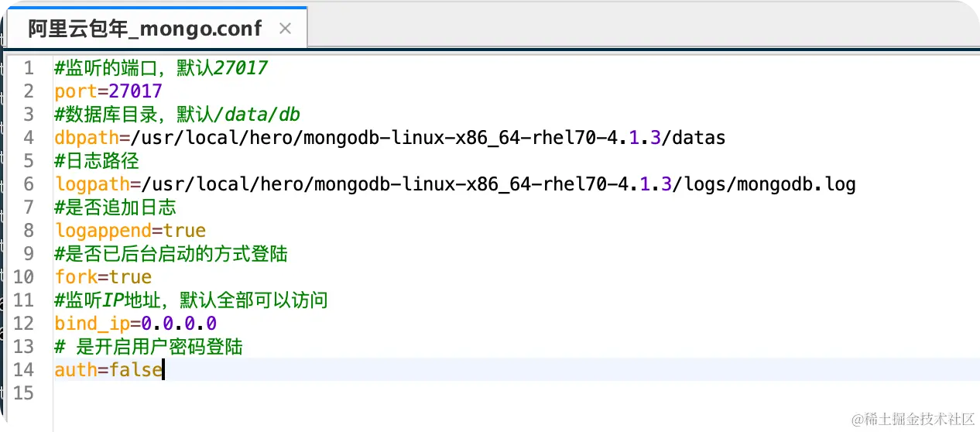The width and height of the screenshot is (980, 432).
Task: Click the logappend=true line
Action: coord(130,231)
